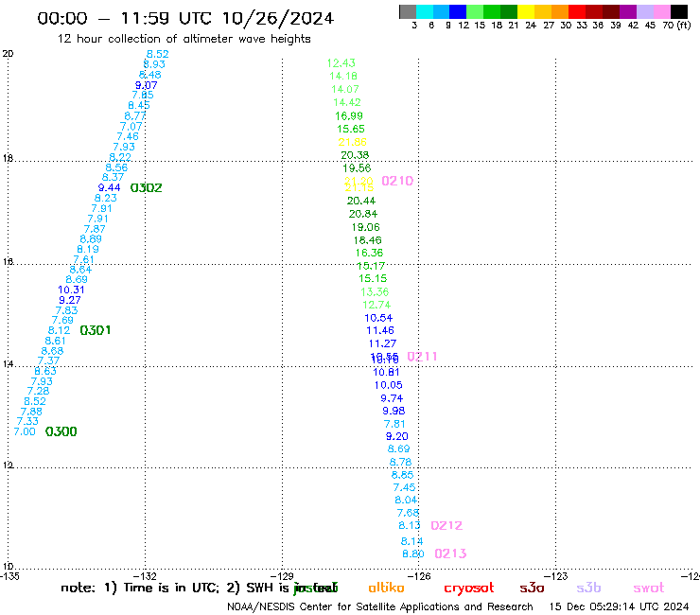700x615 pixels.
Task: Click the yellow wave height value 21.86
Action: tap(352, 143)
